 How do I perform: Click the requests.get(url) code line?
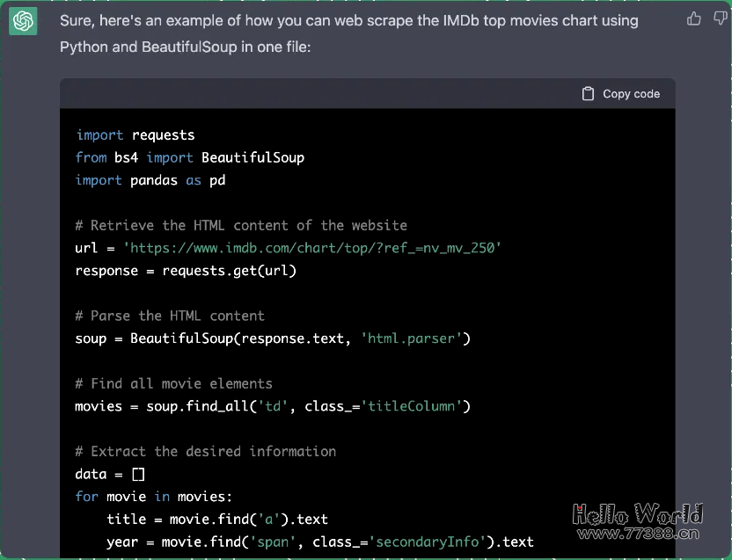[186, 271]
